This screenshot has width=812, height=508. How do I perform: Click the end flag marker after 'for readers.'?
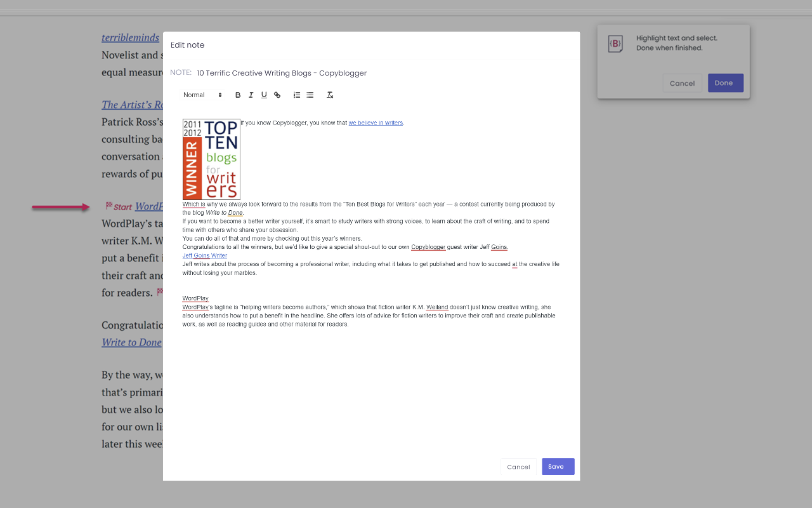159,293
